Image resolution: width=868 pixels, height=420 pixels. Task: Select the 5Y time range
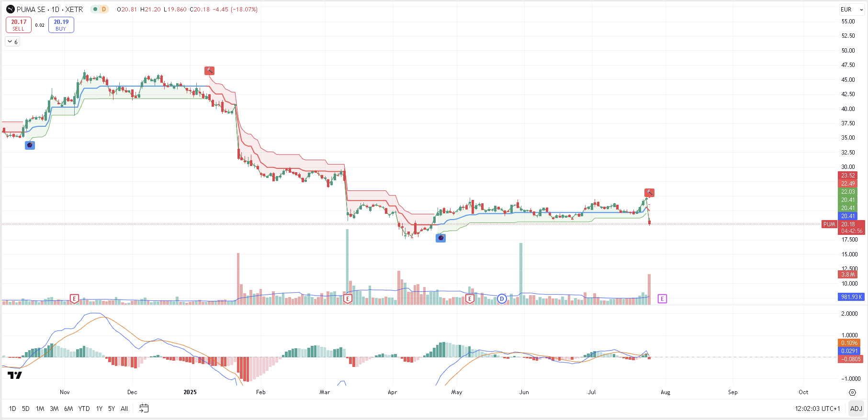tap(112, 409)
